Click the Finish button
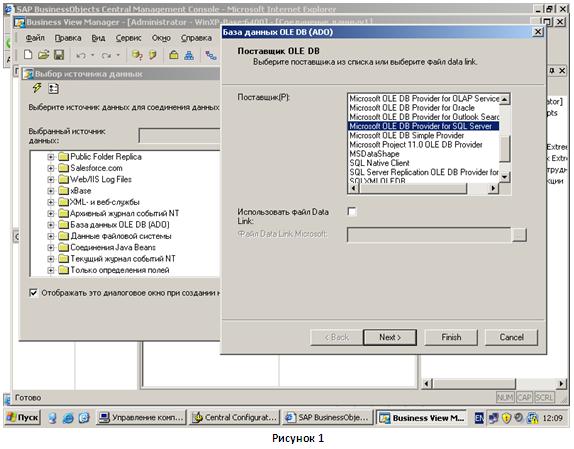This screenshot has height=449, width=574. pyautogui.click(x=451, y=337)
